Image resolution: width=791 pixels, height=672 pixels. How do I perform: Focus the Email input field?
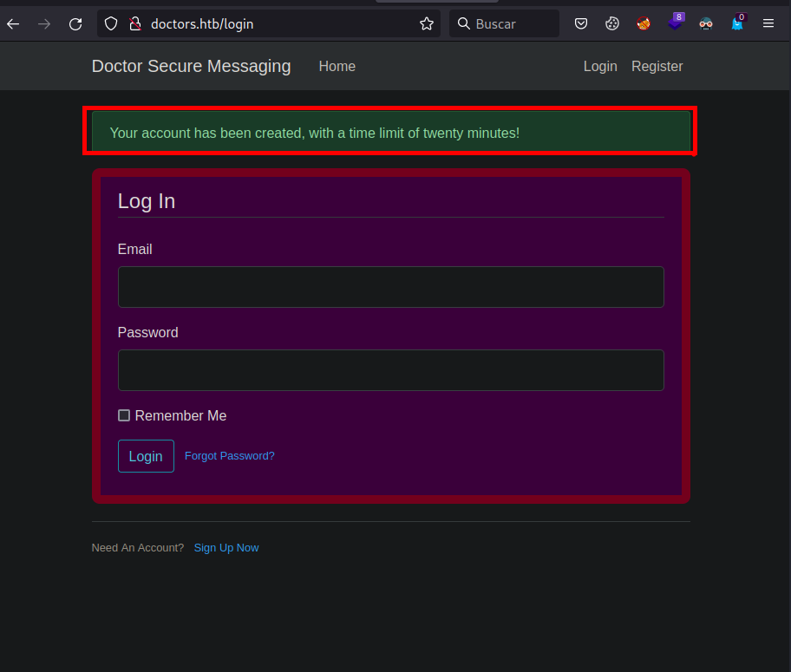(x=390, y=287)
